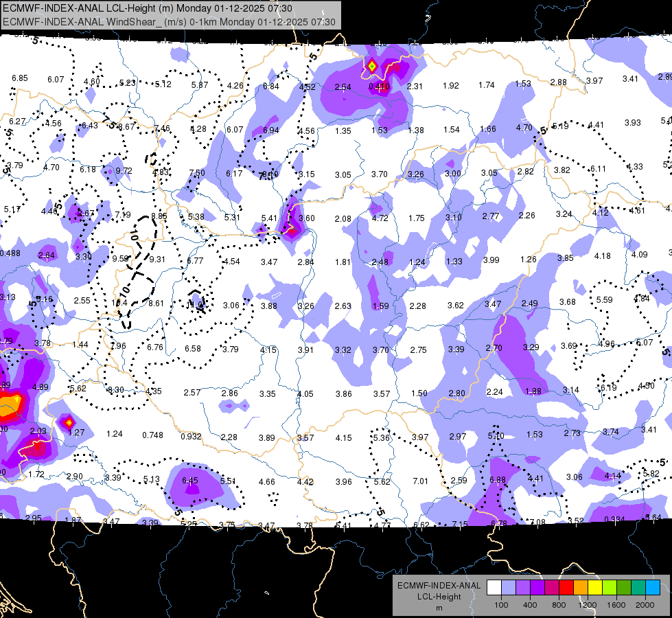Select the grid value 7.01
This screenshot has height=618, width=672.
[420, 481]
